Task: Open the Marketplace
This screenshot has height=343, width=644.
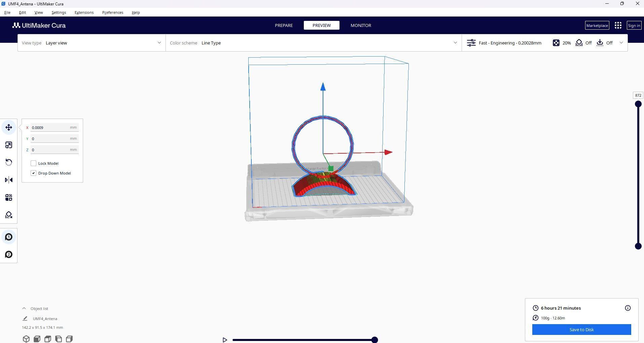Action: (x=597, y=25)
